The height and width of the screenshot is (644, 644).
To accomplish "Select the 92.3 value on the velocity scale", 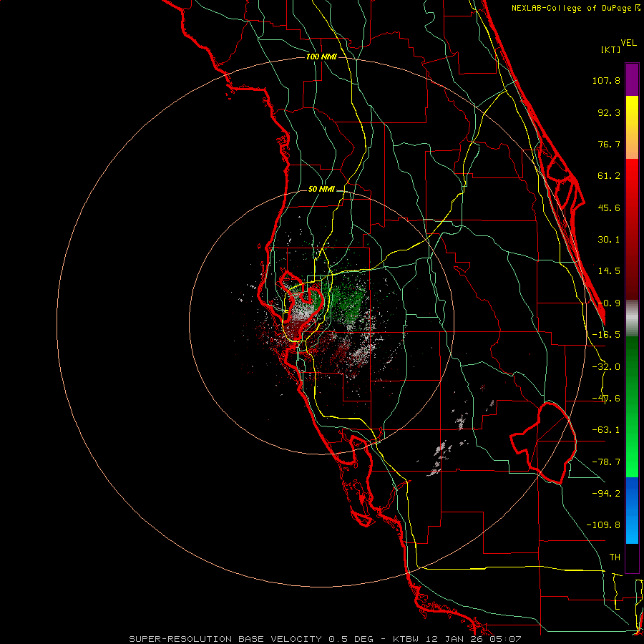I will 609,112.
